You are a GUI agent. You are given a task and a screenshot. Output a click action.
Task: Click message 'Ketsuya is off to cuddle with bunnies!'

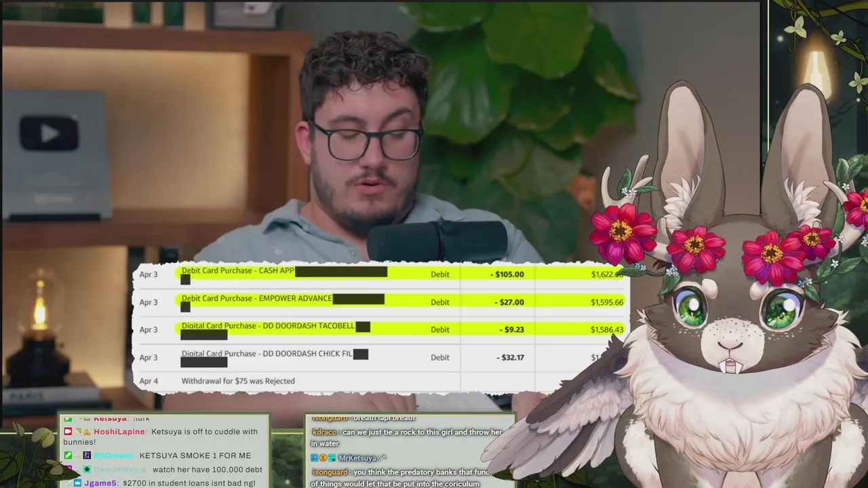[x=161, y=438]
